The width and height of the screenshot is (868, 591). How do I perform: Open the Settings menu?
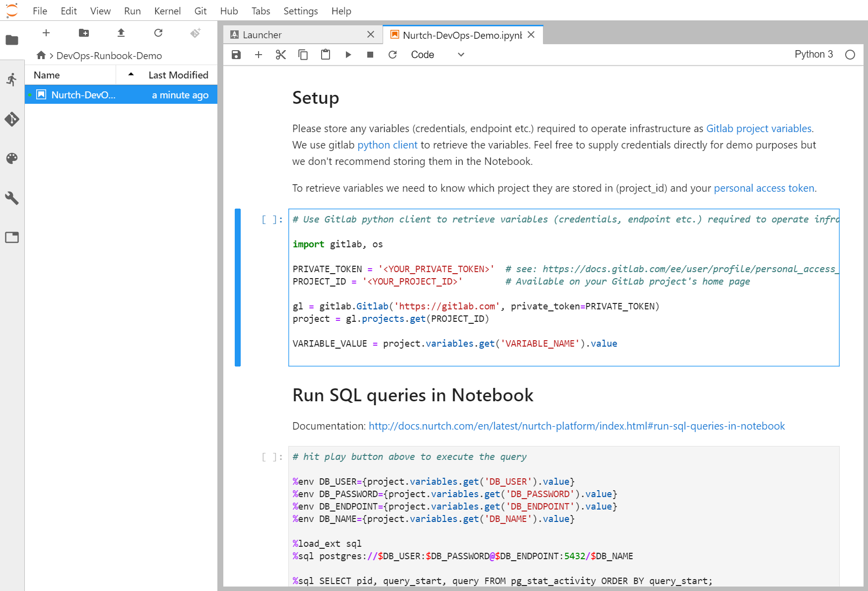click(x=301, y=11)
